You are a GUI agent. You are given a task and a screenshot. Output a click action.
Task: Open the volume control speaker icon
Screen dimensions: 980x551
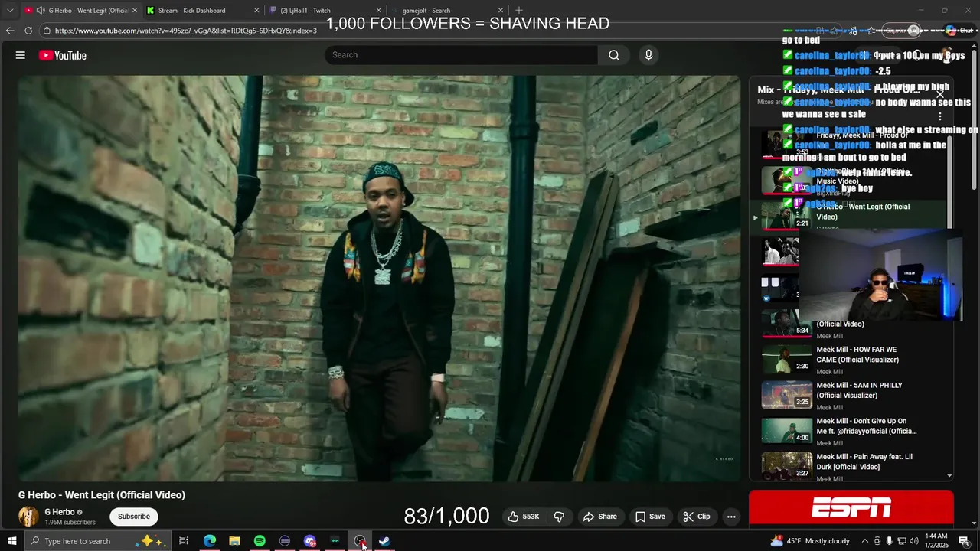click(x=914, y=541)
